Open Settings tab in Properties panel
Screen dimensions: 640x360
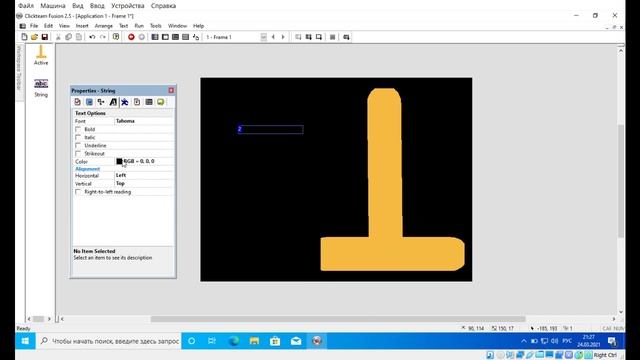[78, 102]
